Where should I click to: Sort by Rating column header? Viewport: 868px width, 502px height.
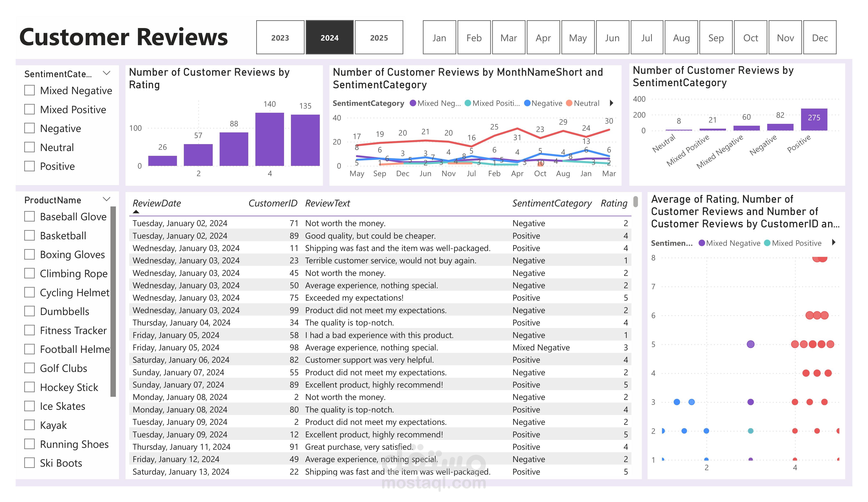click(x=614, y=203)
